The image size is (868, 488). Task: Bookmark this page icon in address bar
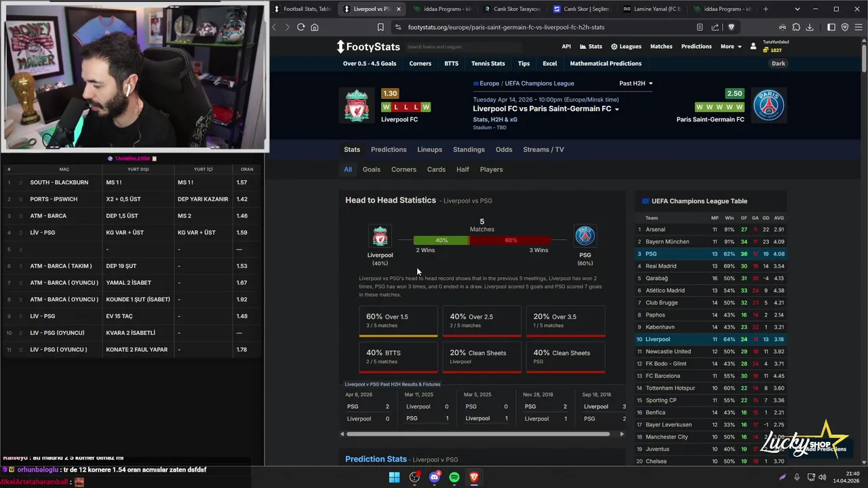tap(380, 27)
